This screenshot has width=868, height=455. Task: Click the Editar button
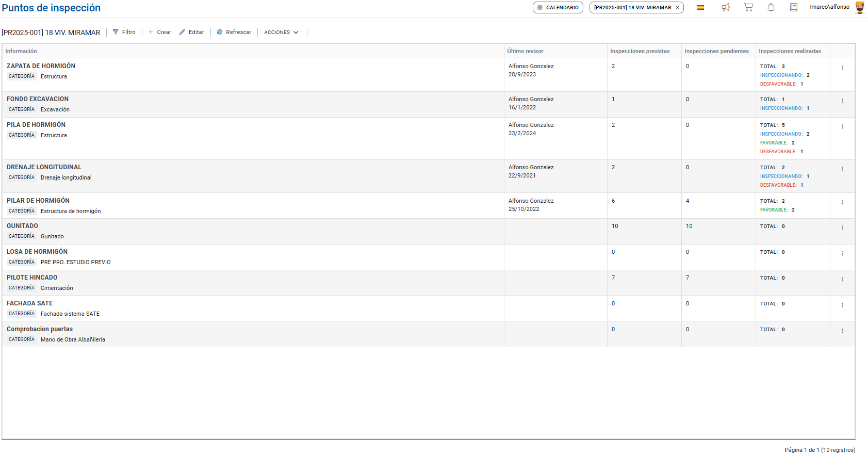191,32
